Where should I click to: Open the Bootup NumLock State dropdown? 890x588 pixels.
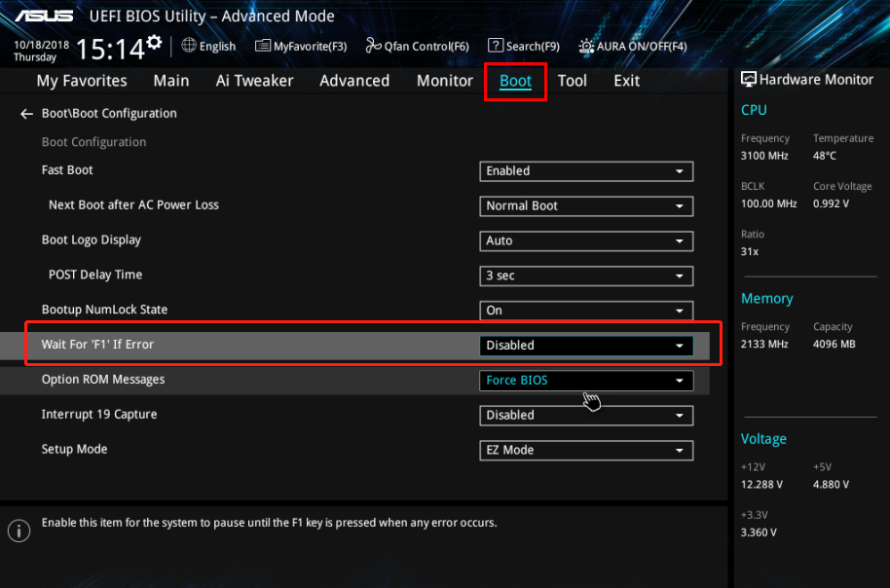pyautogui.click(x=586, y=311)
